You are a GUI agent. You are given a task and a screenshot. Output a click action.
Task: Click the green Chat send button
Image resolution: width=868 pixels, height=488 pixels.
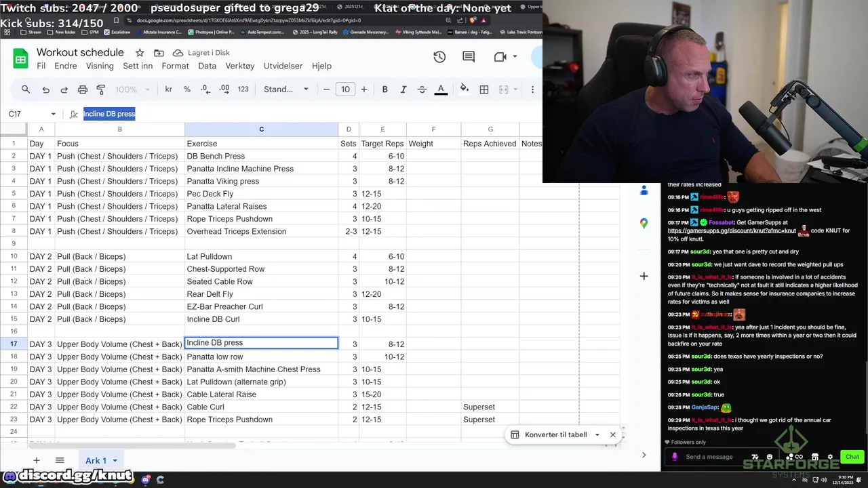click(x=852, y=457)
